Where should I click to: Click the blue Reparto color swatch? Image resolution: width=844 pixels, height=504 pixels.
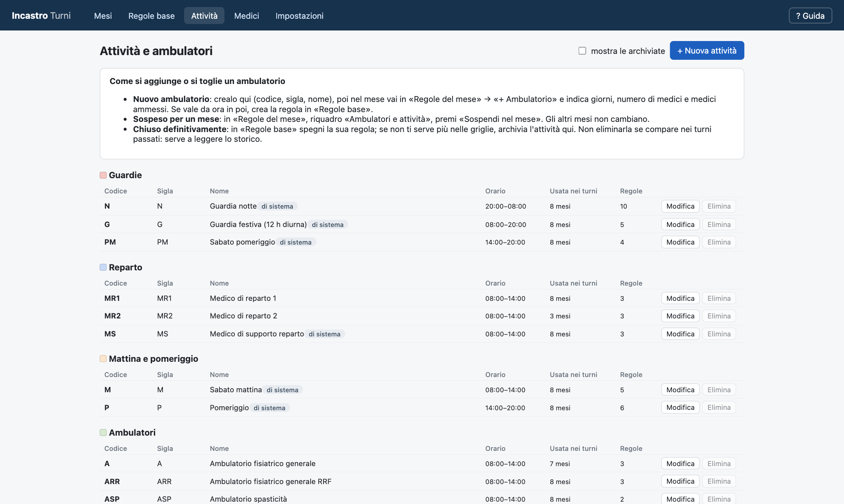click(103, 267)
